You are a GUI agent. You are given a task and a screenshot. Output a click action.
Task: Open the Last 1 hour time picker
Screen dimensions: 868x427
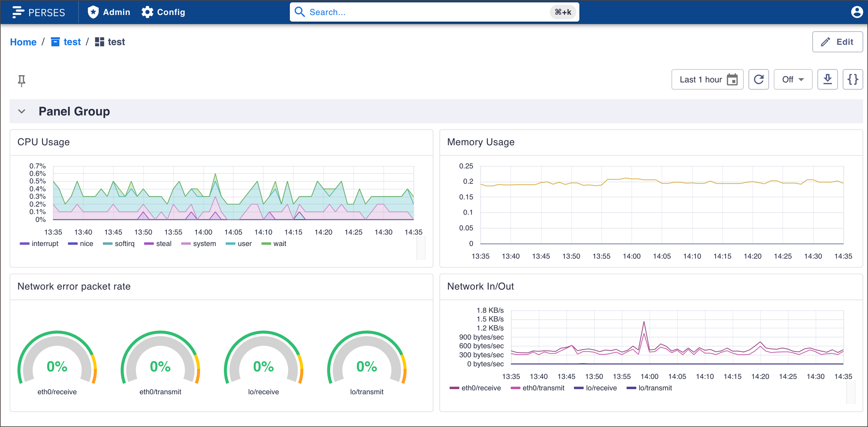point(700,79)
